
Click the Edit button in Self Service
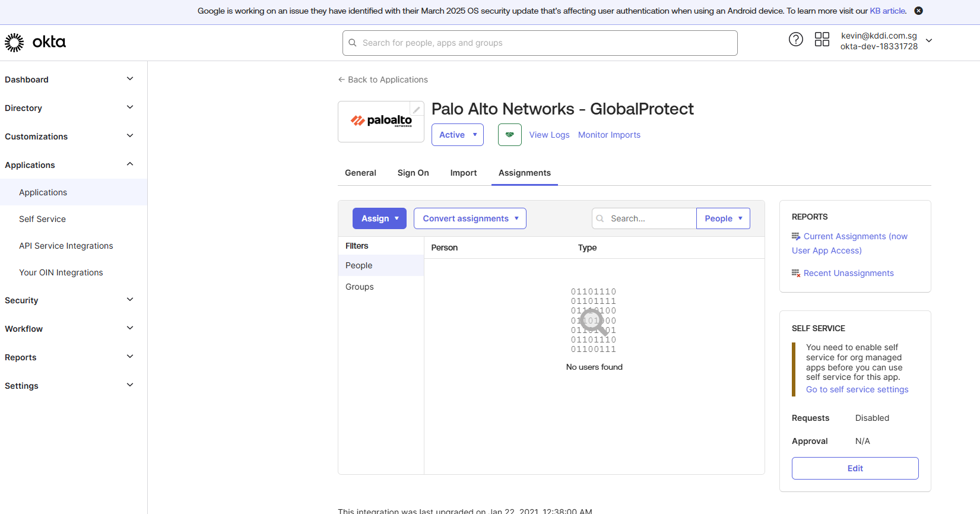(855, 468)
